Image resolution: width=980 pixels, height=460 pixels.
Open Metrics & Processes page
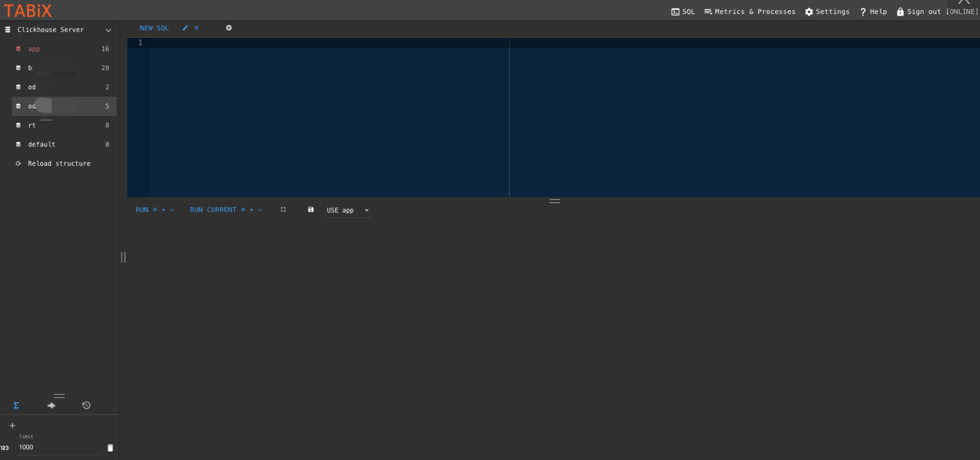[x=749, y=12]
